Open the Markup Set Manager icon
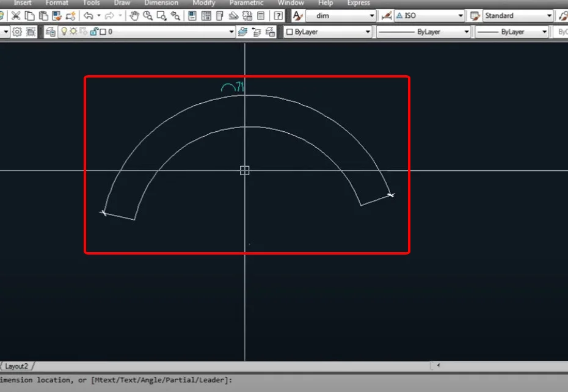This screenshot has height=392, width=568. (247, 16)
